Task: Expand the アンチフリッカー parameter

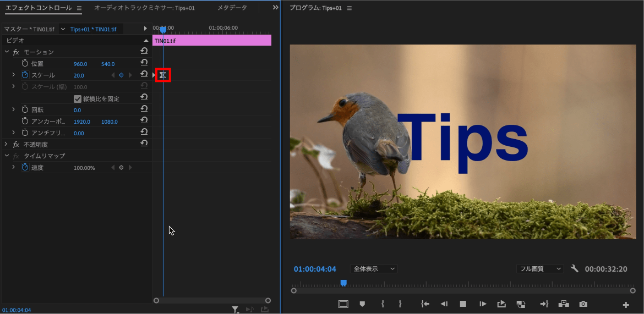Action: tap(14, 132)
